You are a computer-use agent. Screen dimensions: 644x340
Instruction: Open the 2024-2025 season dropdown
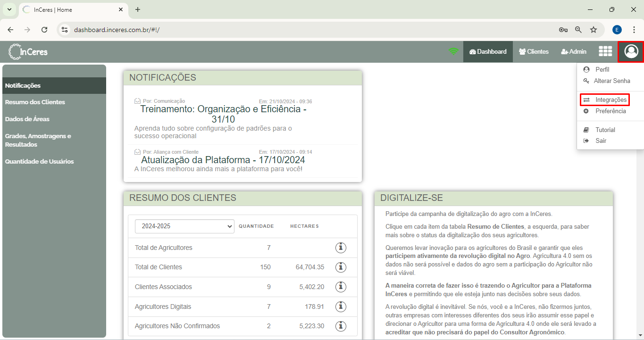pyautogui.click(x=184, y=226)
